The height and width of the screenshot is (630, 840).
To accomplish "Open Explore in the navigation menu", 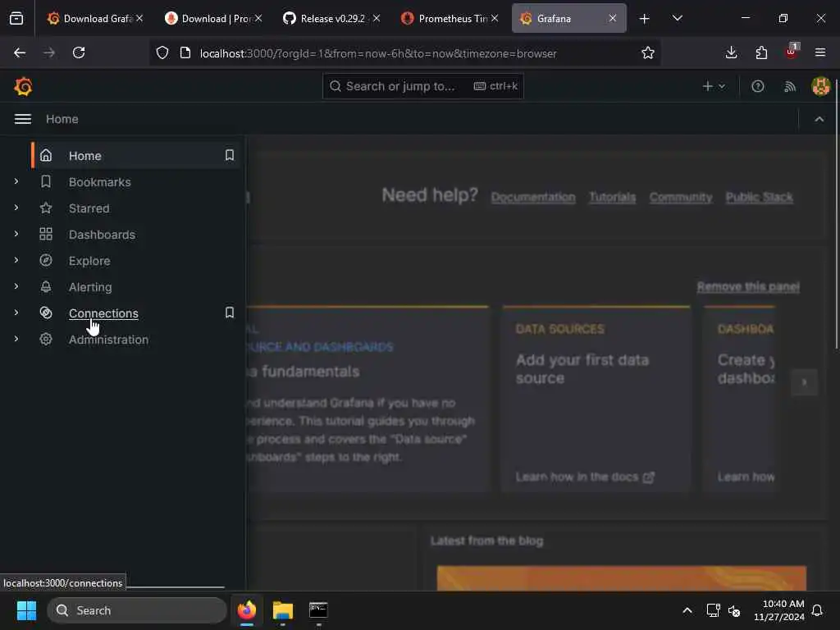I will pos(89,260).
